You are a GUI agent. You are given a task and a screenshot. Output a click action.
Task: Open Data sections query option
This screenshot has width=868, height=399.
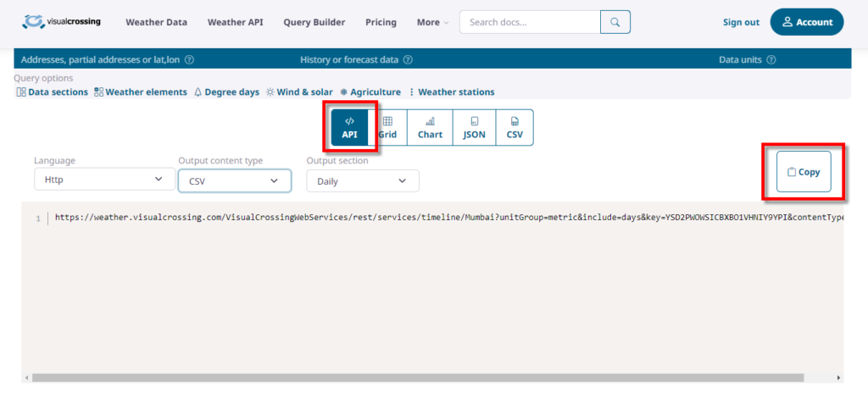[53, 91]
